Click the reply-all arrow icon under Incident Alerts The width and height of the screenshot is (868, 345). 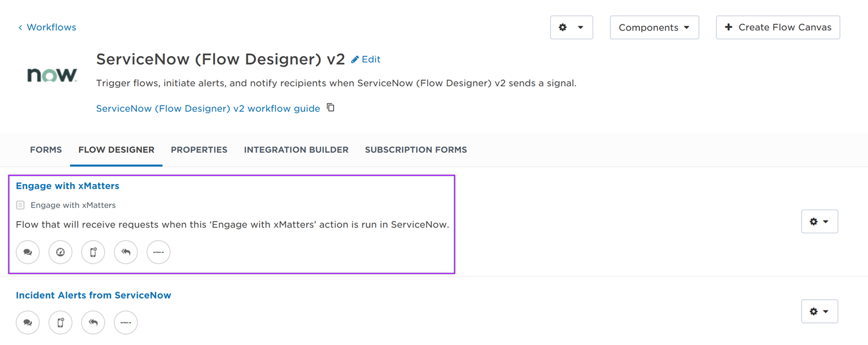click(93, 322)
